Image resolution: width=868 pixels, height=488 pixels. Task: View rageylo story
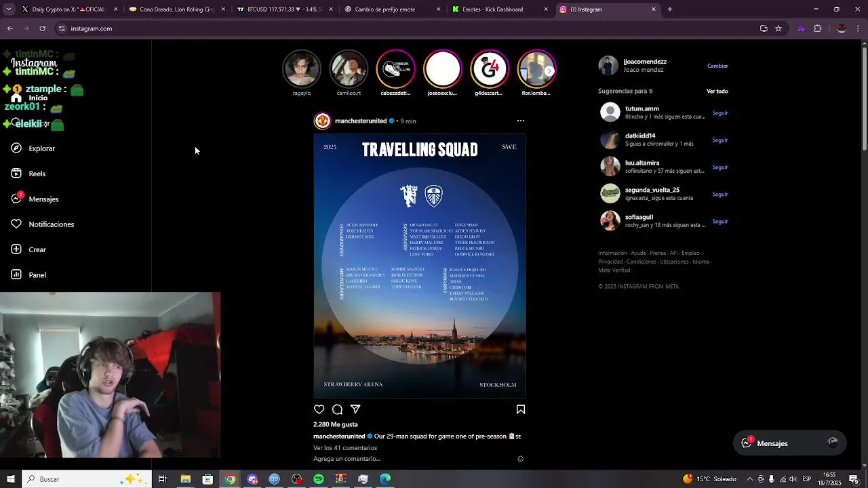(302, 68)
